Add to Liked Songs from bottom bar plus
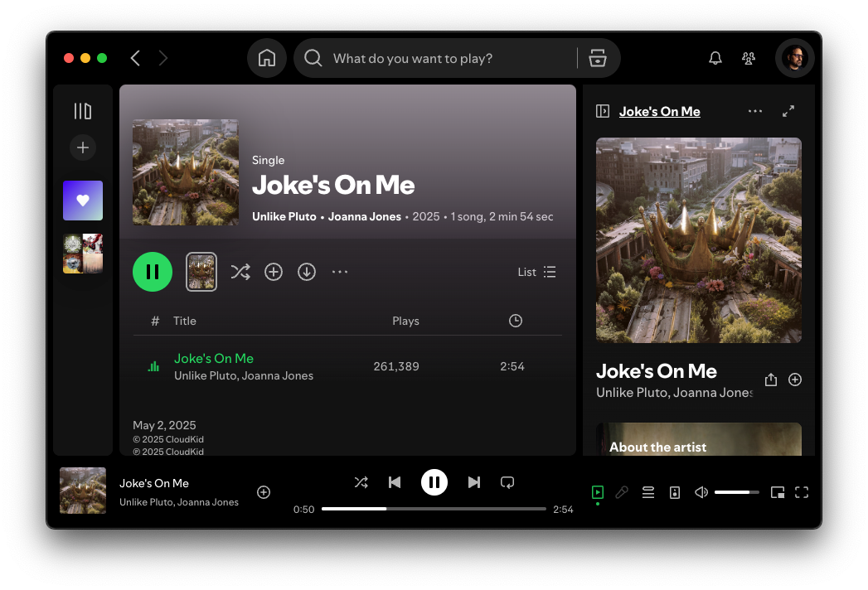The image size is (868, 590). tap(264, 492)
